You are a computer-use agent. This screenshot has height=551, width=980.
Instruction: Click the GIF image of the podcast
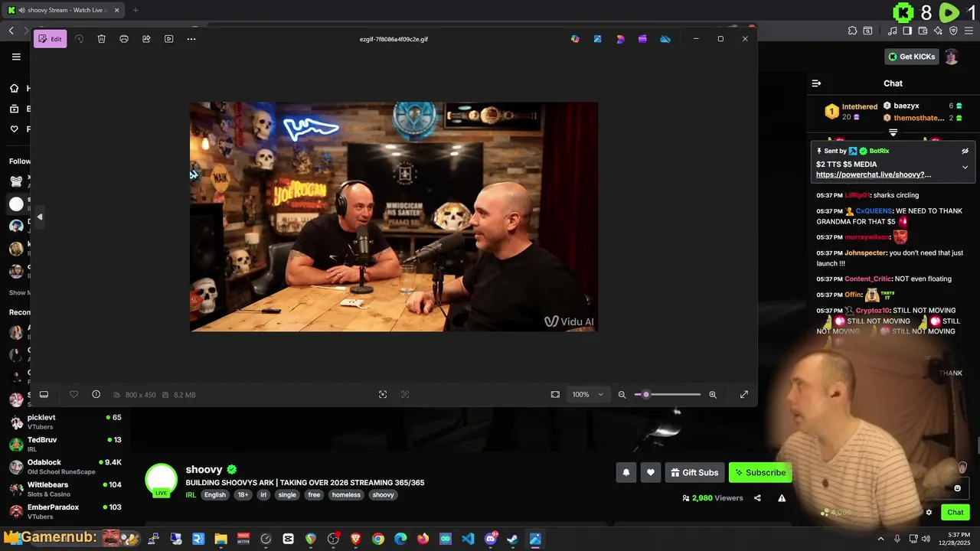tap(394, 217)
